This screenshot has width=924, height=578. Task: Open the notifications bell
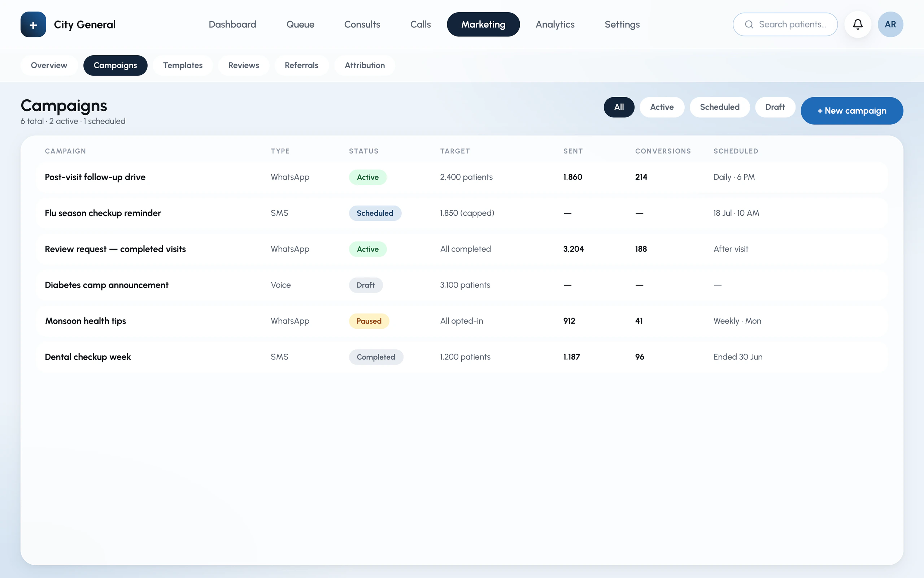(858, 25)
